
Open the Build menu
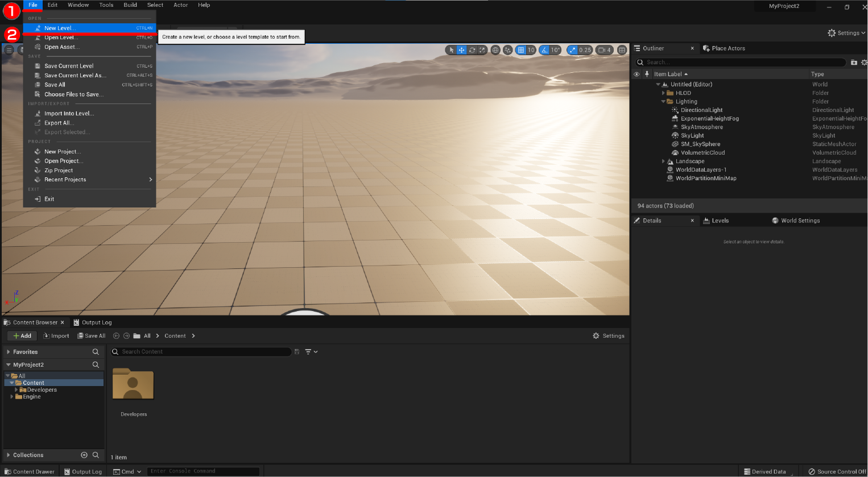click(130, 5)
